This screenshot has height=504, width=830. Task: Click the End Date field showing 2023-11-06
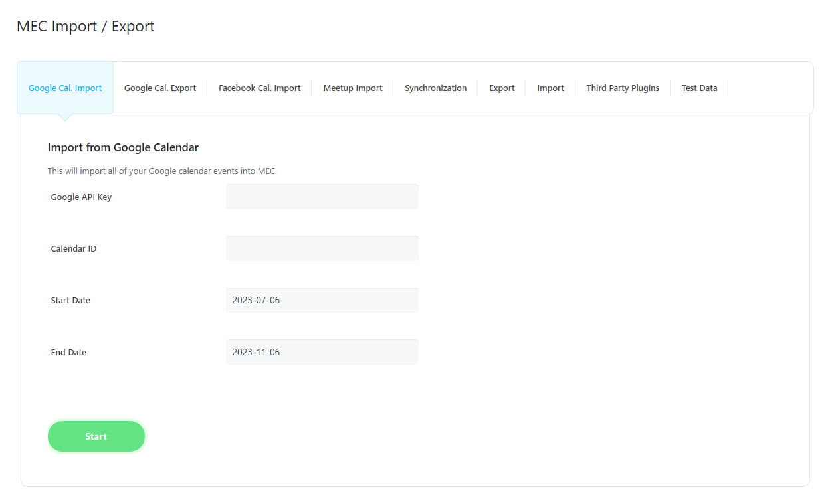click(322, 352)
